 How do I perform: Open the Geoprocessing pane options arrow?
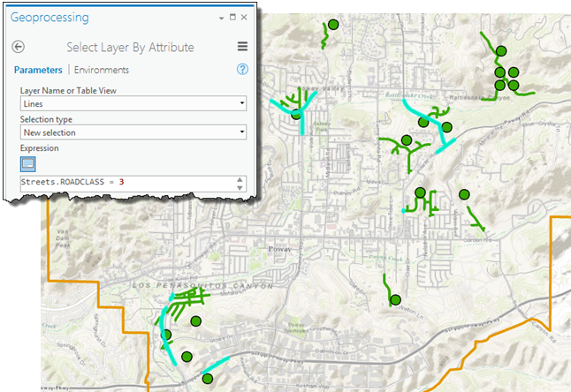tap(221, 18)
